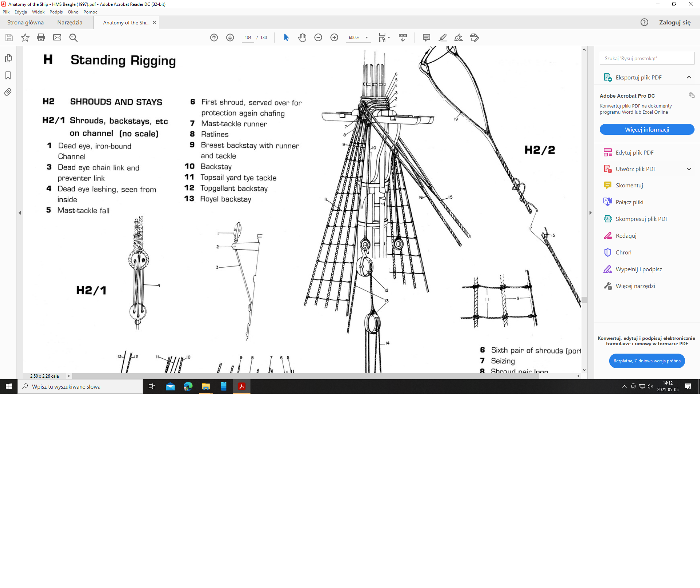Open the 600% zoom level dropdown
Viewport: 700px width, 588px height.
coord(366,38)
